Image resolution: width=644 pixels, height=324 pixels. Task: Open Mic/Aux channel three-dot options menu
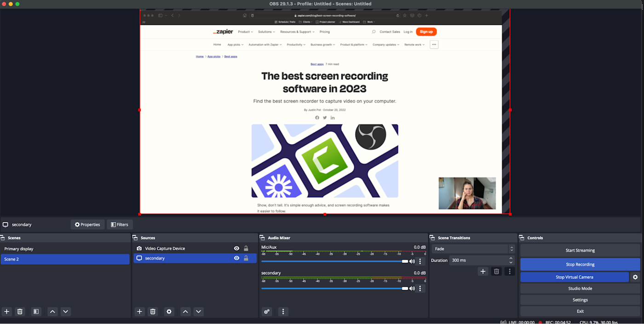(x=420, y=261)
